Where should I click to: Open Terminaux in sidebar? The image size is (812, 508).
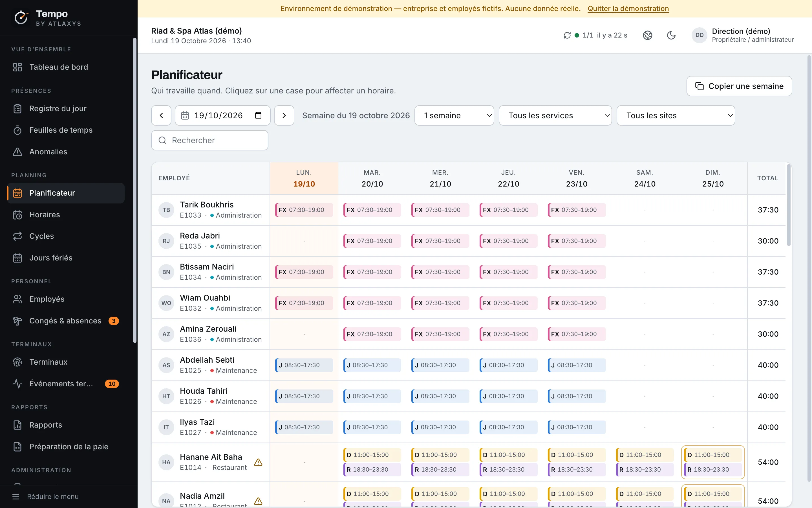tap(66, 362)
